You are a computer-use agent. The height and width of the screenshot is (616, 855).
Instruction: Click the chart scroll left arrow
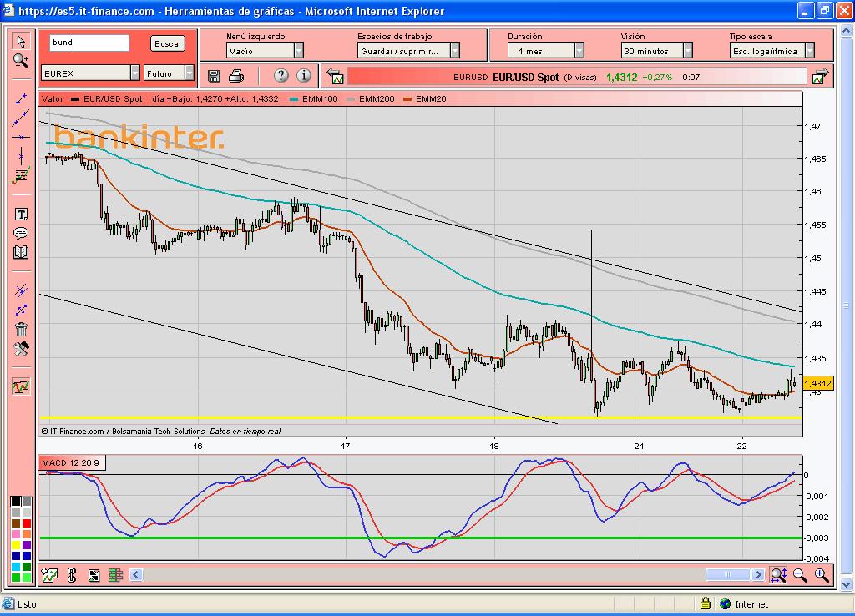pos(136,574)
